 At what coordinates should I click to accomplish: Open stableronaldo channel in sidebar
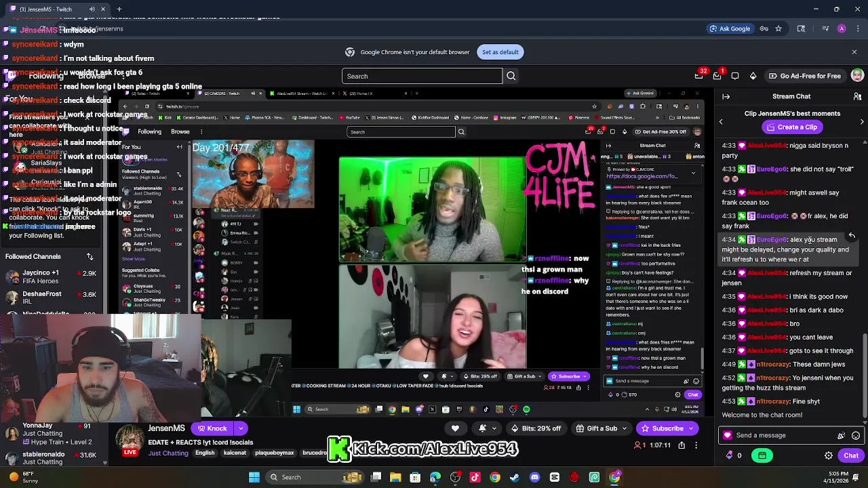coord(53,458)
